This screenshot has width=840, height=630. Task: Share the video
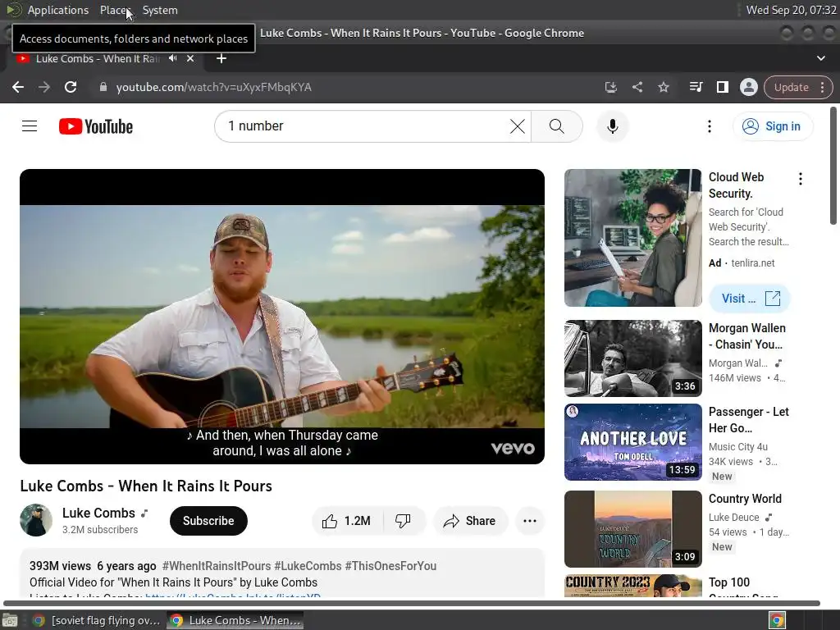470,521
